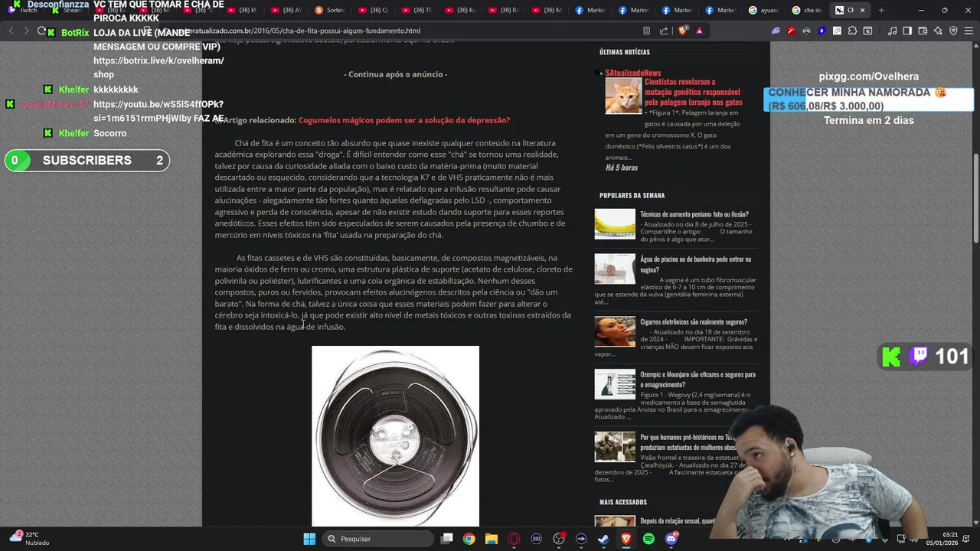Viewport: 980px width, 551px height.
Task: Open Steam from the taskbar
Action: click(x=603, y=539)
